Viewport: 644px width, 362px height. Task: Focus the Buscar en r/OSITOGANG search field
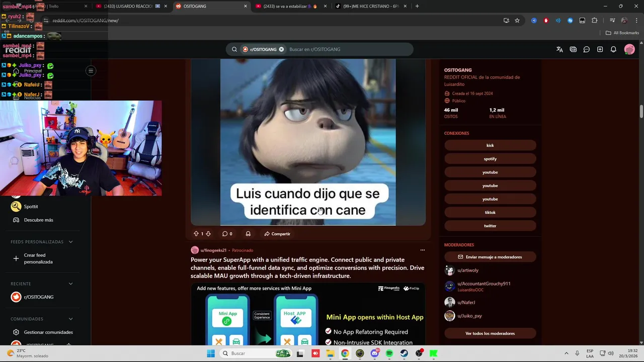click(349, 49)
